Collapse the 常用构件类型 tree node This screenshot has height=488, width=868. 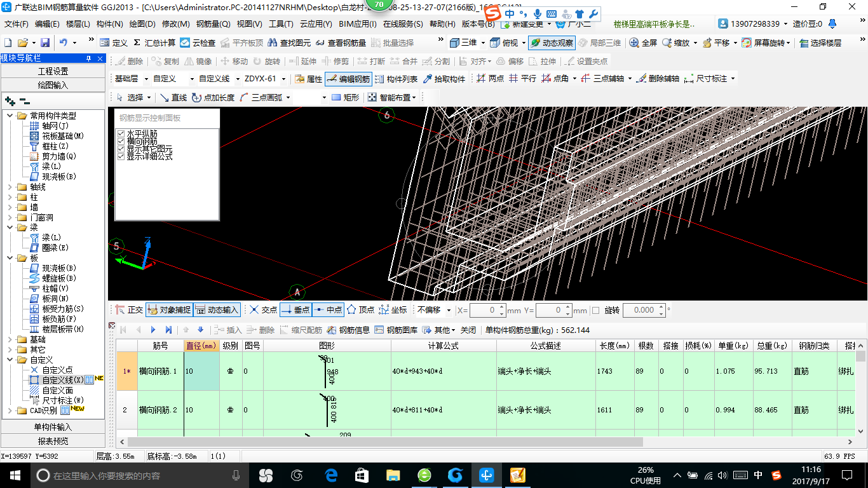point(10,116)
